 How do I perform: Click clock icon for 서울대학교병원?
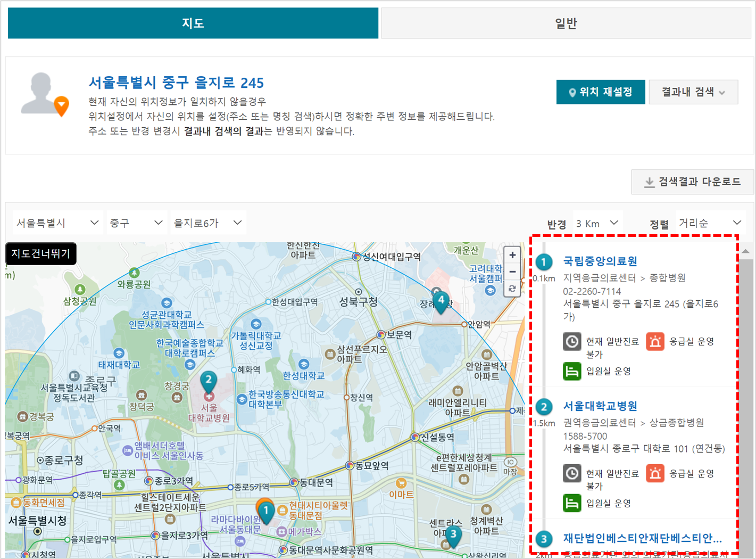tap(572, 473)
